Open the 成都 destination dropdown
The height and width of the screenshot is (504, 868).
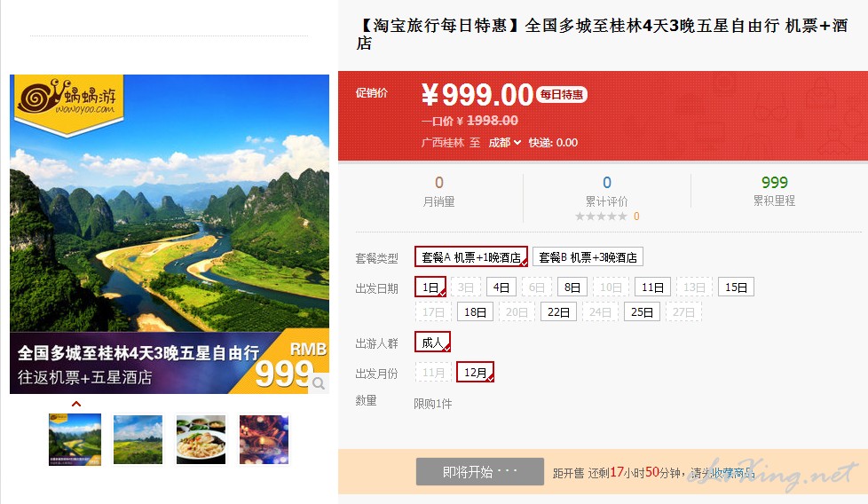click(x=504, y=143)
